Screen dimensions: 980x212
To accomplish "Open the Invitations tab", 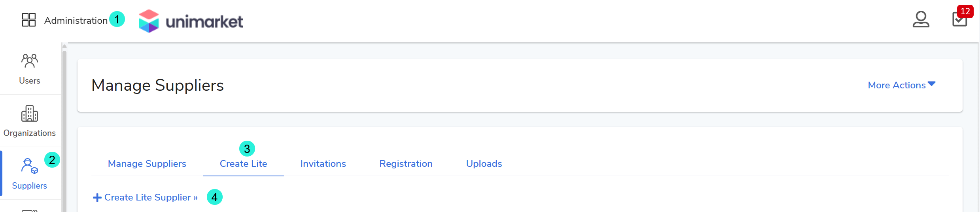I will [x=323, y=164].
